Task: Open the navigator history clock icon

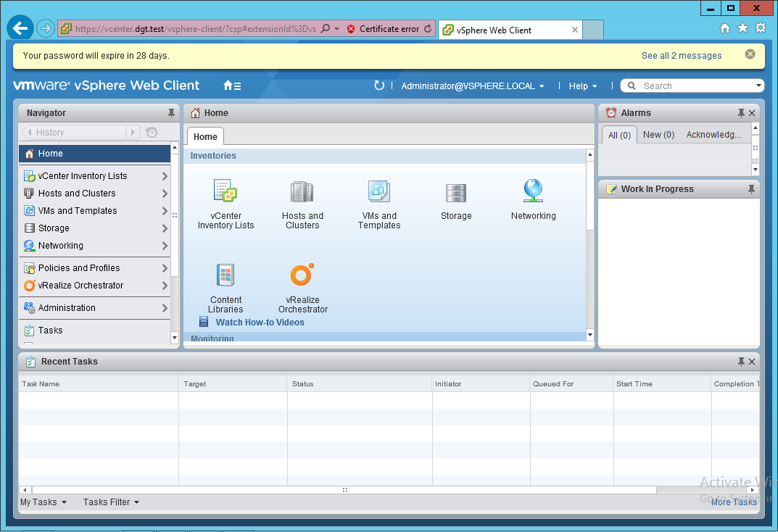Action: (152, 133)
